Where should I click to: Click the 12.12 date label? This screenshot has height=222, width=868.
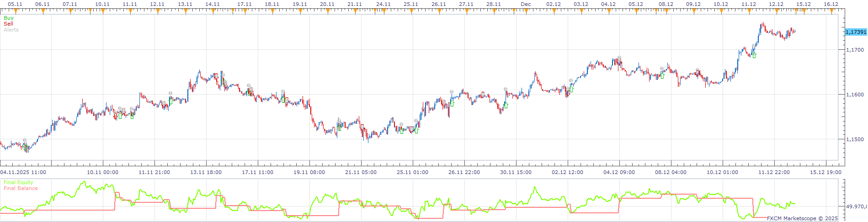tap(776, 4)
